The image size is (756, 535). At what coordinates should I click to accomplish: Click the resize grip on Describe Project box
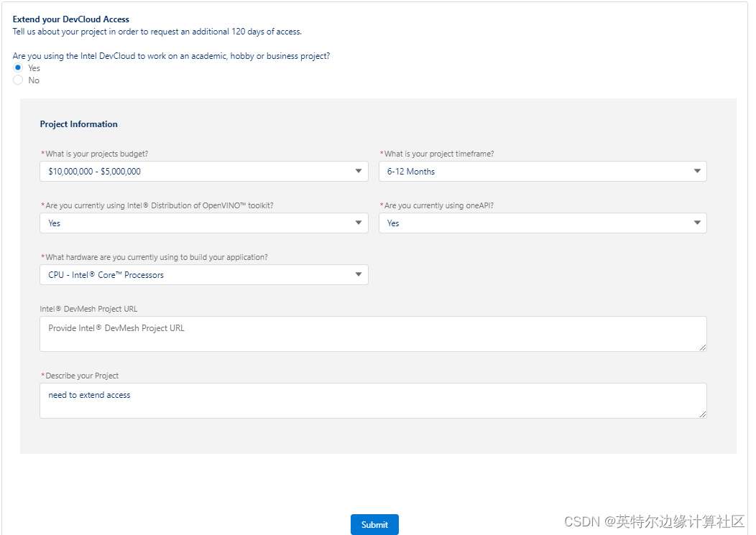pyautogui.click(x=702, y=414)
